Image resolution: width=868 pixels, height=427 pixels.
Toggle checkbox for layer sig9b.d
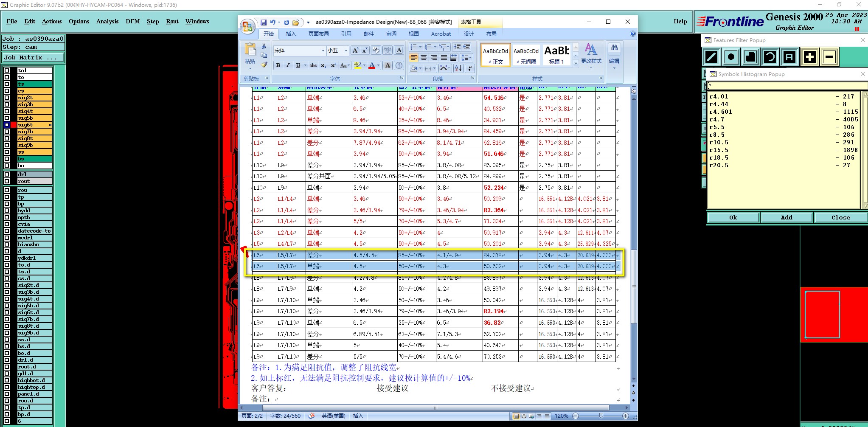pos(7,333)
